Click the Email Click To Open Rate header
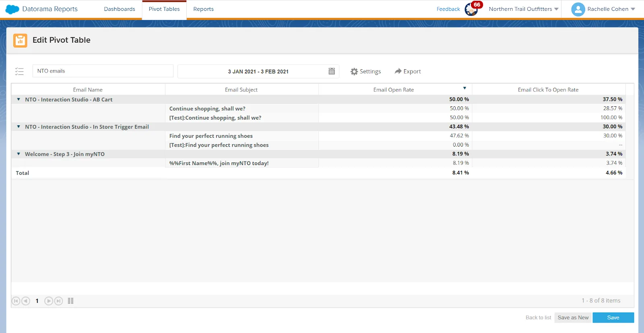644x333 pixels. (x=548, y=90)
